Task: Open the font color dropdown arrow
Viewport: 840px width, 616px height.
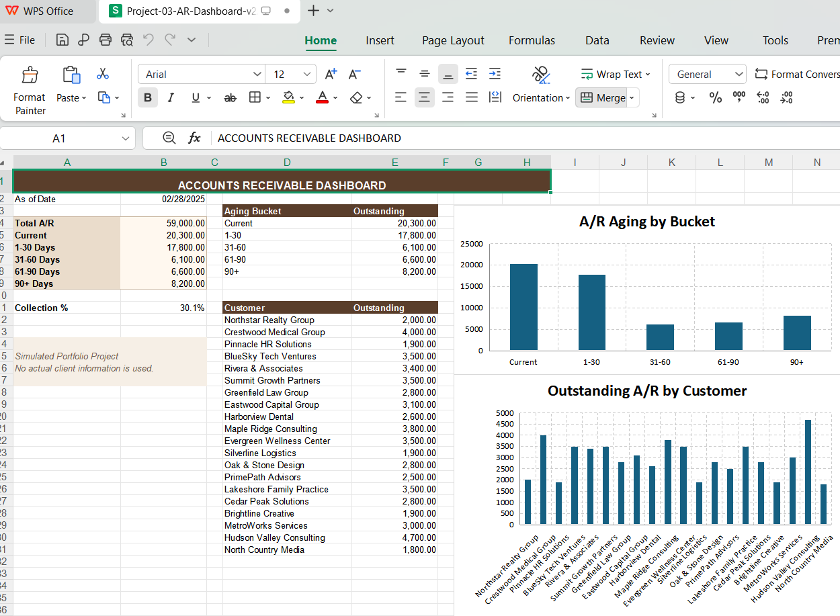Action: (x=335, y=98)
